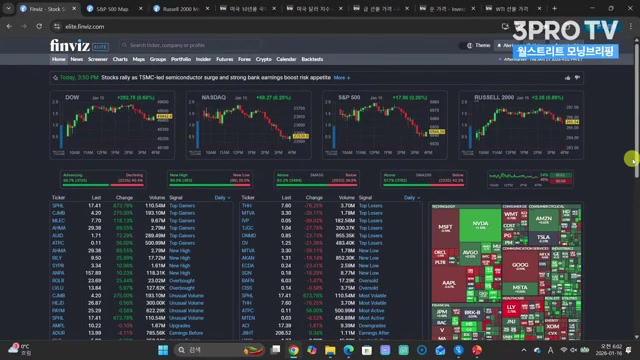
Task: Click the browser back arrow
Action: pyautogui.click(x=9, y=27)
